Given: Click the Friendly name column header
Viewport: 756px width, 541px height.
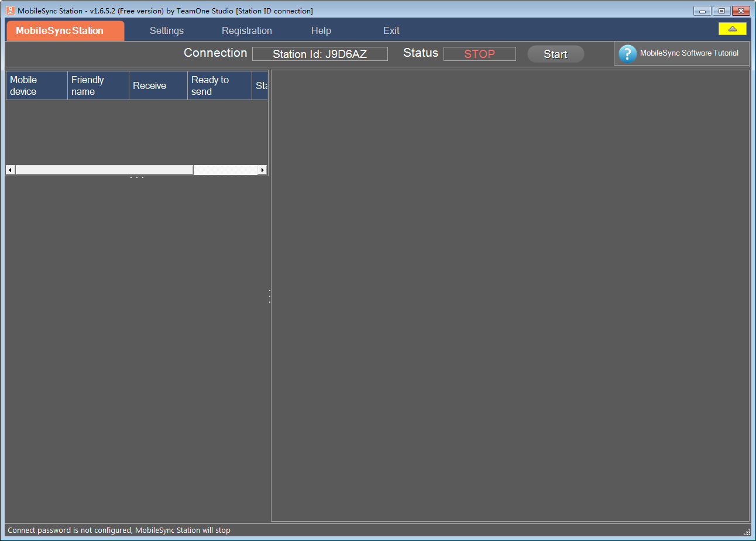Looking at the screenshot, I should pos(98,85).
